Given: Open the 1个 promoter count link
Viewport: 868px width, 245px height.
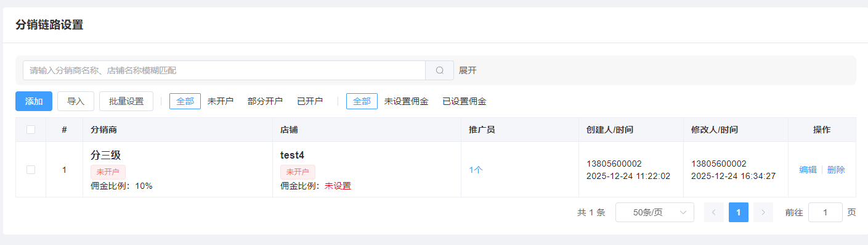Looking at the screenshot, I should point(476,170).
